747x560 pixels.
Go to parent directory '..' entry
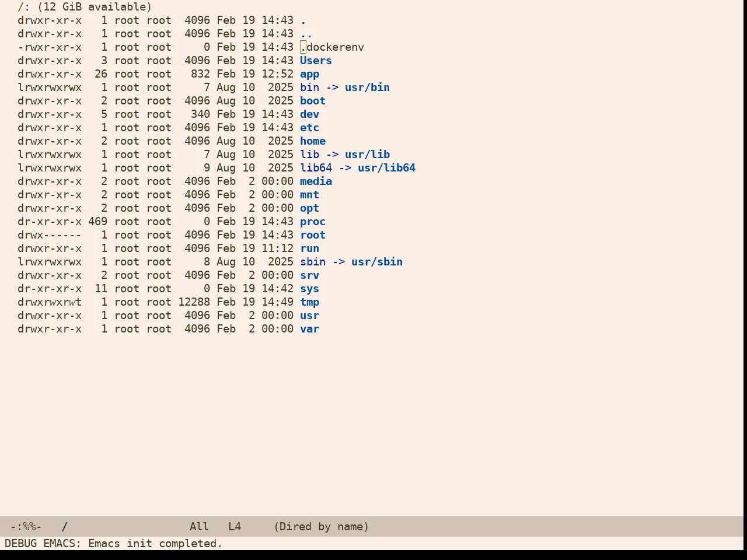click(306, 34)
